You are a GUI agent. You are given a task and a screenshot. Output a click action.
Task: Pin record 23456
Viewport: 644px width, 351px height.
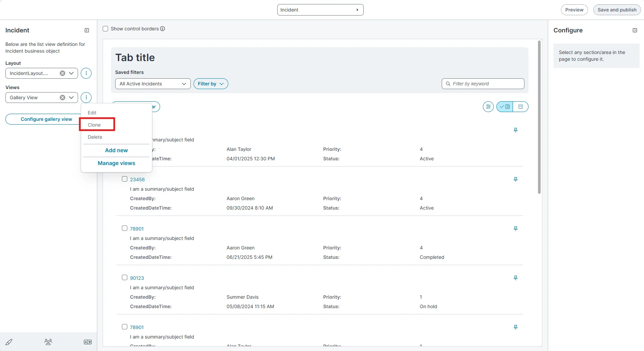point(516,179)
